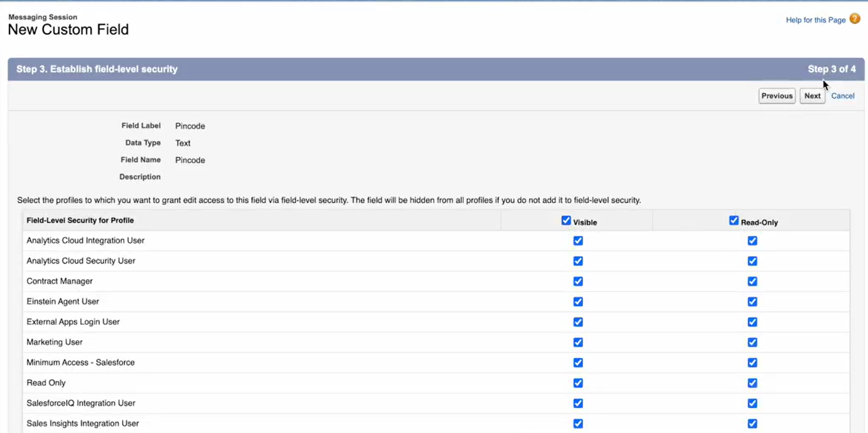Open the Help for this Page link
The image size is (868, 433).
tap(815, 20)
